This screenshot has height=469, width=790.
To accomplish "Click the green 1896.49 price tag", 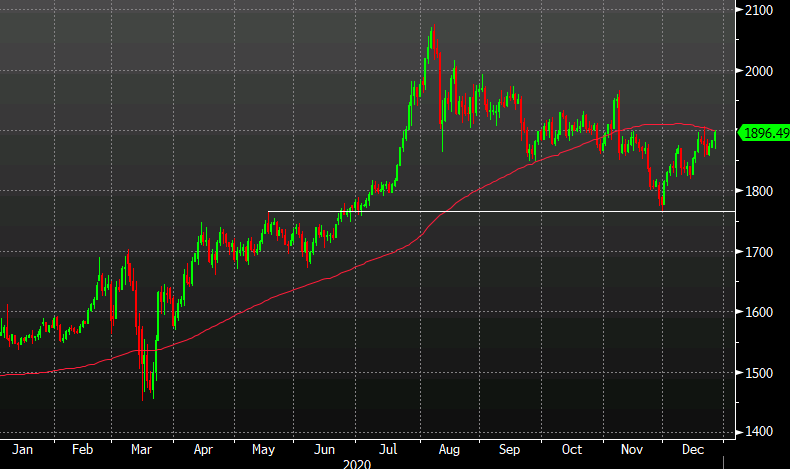I will 764,133.
